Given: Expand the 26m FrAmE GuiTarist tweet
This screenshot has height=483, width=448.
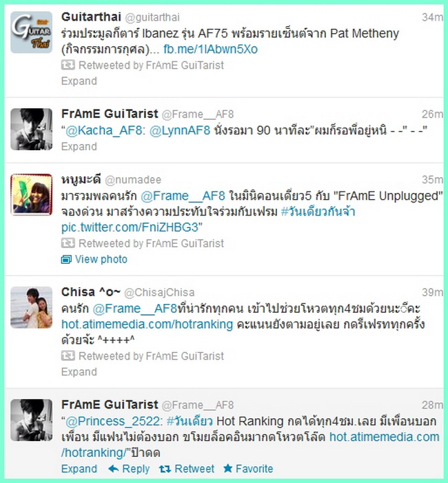Looking at the screenshot, I should pyautogui.click(x=79, y=146).
